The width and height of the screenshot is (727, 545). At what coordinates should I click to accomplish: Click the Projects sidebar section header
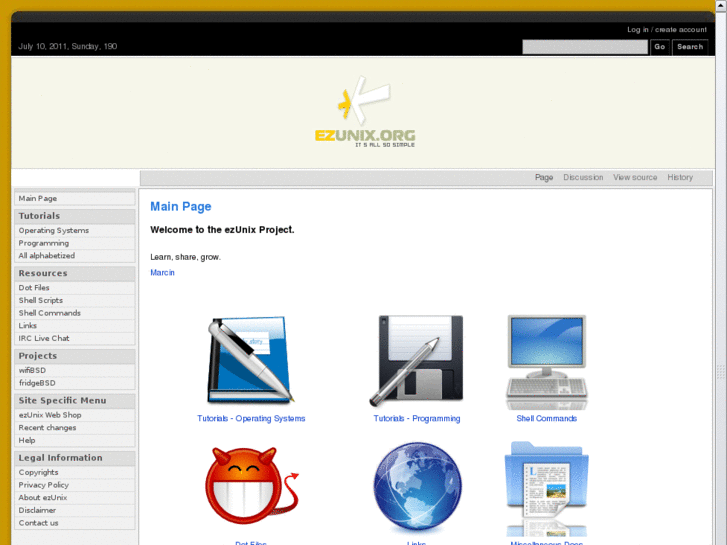(x=75, y=356)
